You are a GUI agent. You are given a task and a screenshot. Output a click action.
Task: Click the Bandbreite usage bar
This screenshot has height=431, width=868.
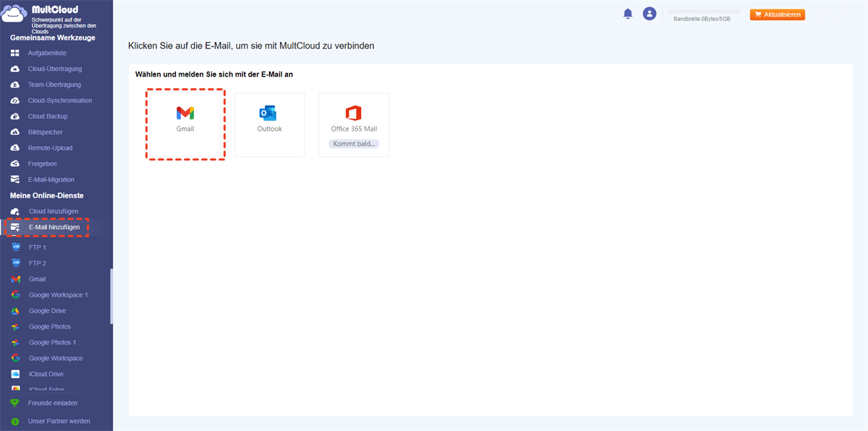click(704, 12)
